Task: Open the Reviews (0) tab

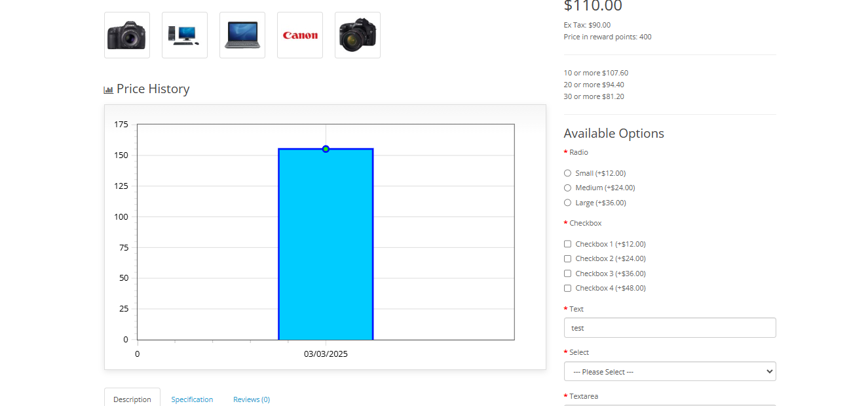Action: pyautogui.click(x=252, y=399)
